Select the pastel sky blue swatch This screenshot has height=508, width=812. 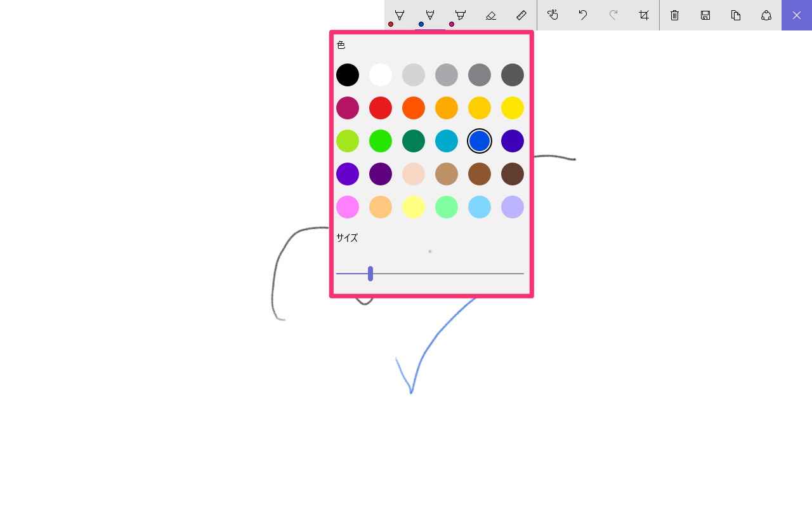click(480, 207)
